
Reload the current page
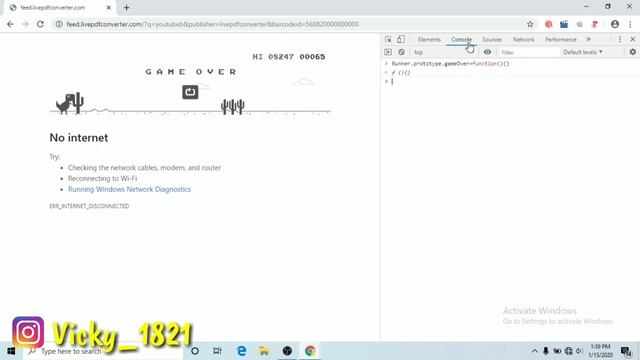40,24
